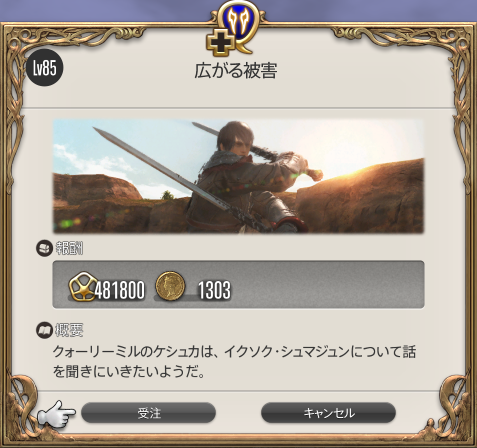Click the Lv85 level badge
The width and height of the screenshot is (477, 448).
pyautogui.click(x=45, y=67)
